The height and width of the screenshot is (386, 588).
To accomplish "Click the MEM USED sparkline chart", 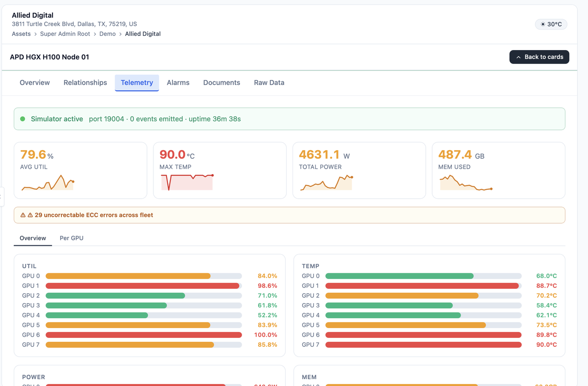I will tap(466, 182).
